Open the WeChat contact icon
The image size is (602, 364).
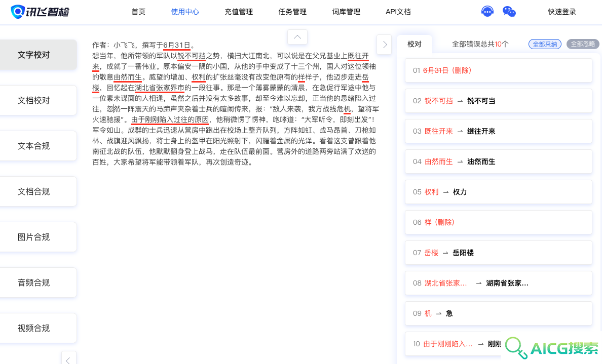tap(509, 12)
